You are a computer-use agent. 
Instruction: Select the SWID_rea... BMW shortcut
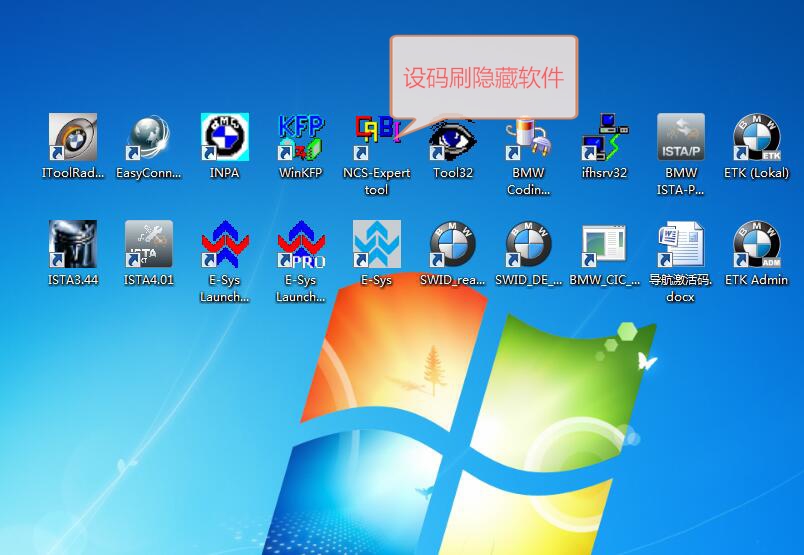point(453,245)
